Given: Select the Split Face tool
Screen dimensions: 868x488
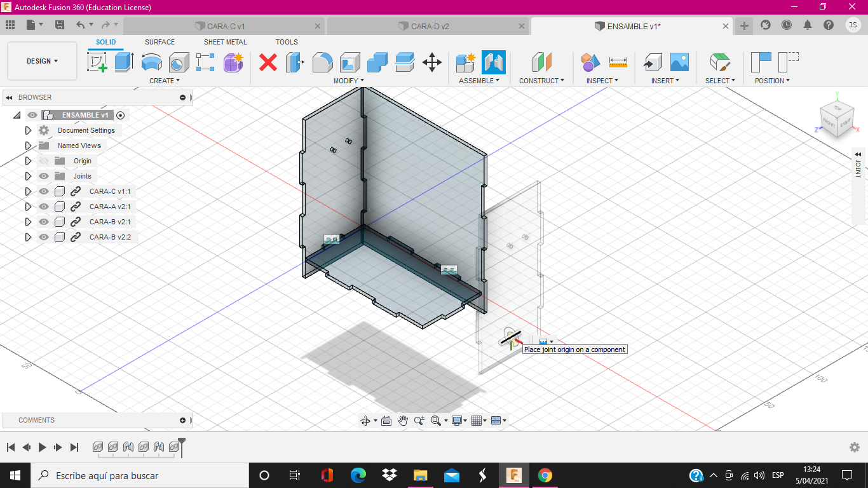Looking at the screenshot, I should [405, 62].
